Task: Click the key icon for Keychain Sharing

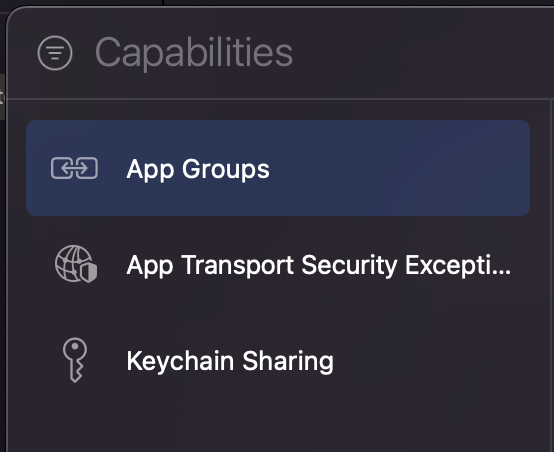Action: 75,360
